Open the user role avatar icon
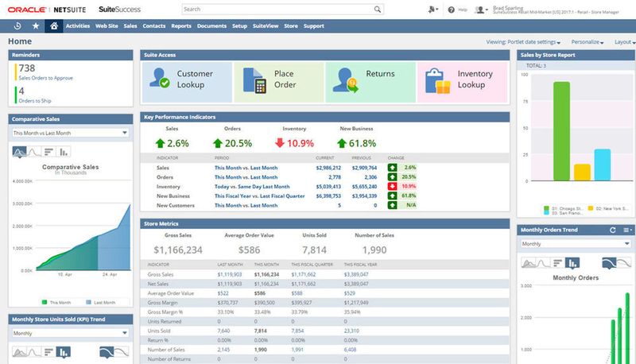 [x=480, y=10]
